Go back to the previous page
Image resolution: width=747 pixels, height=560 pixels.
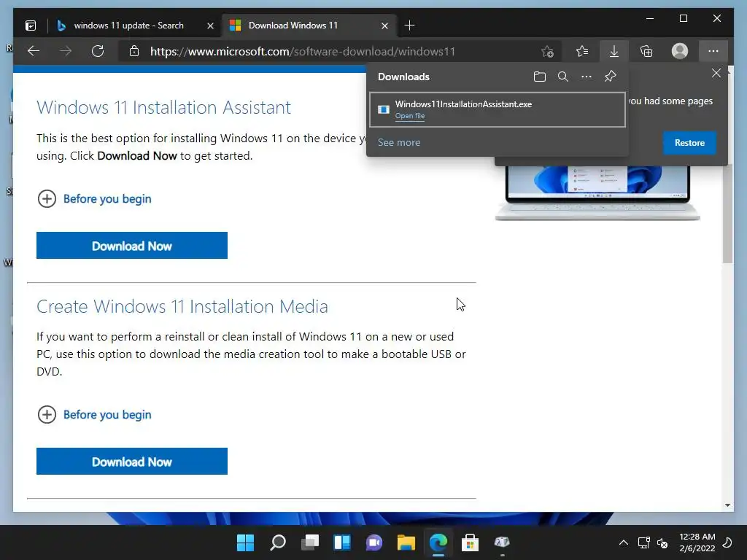(34, 51)
